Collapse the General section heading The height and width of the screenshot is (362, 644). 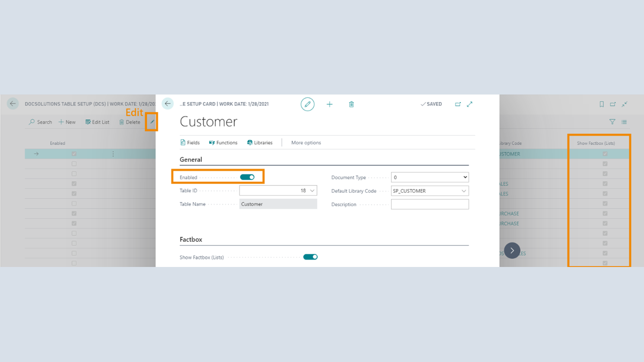(191, 159)
